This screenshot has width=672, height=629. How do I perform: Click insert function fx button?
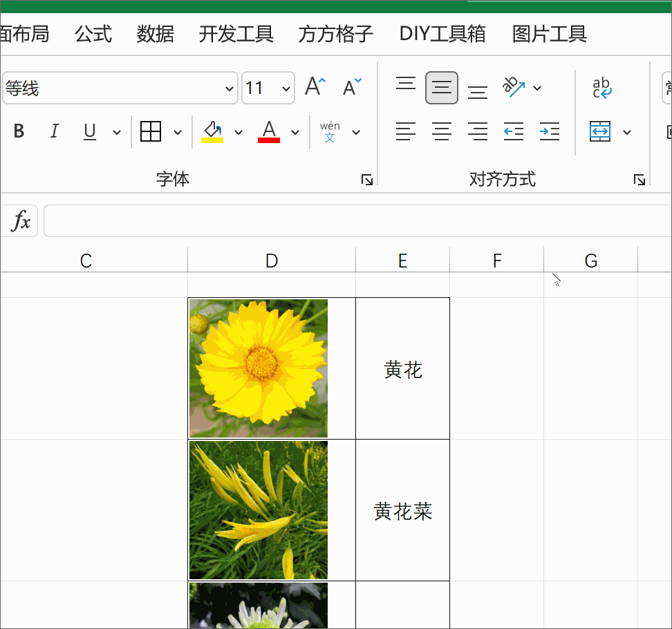tap(21, 221)
